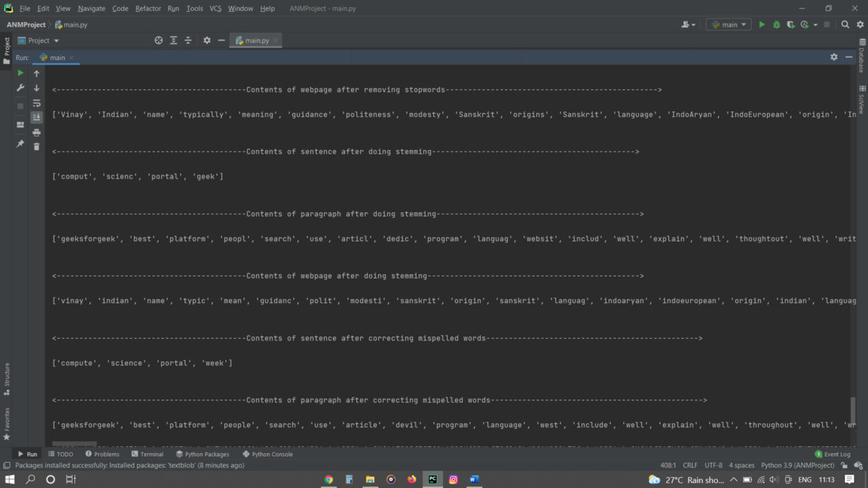Switch to the Terminal tool tab
Screen dimensions: 868x488
(x=147, y=454)
